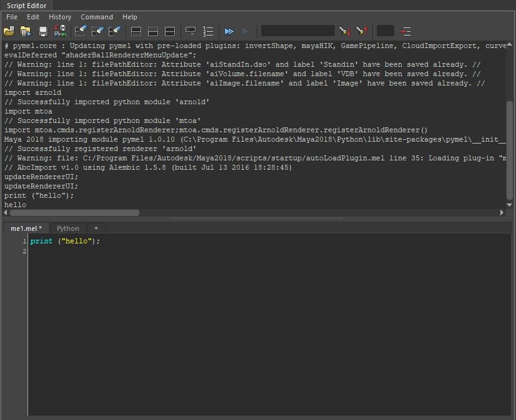Clear History with the first eraser icon

point(81,31)
